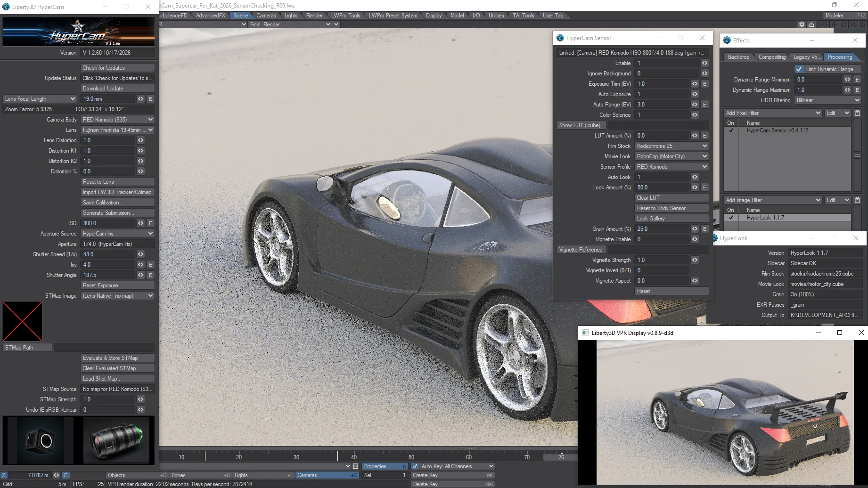
Task: Click arrows stepper next to Distortion K1
Action: click(140, 151)
